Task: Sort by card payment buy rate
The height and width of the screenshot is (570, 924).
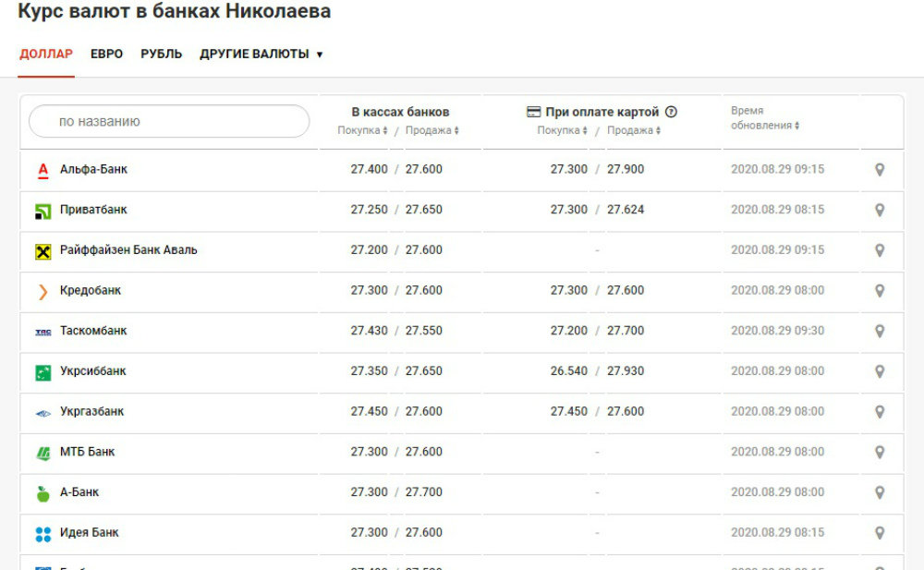Action: (562, 131)
